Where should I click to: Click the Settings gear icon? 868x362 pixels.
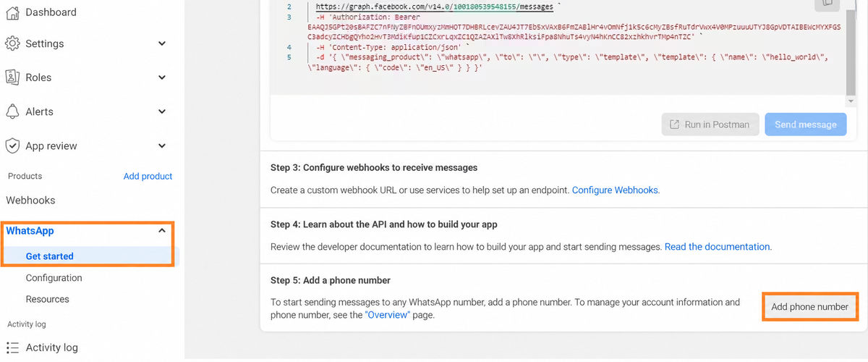pos(12,43)
